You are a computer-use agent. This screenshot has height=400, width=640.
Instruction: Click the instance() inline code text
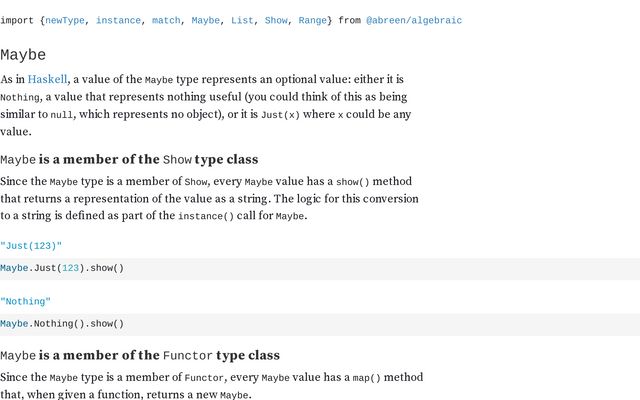(x=206, y=216)
